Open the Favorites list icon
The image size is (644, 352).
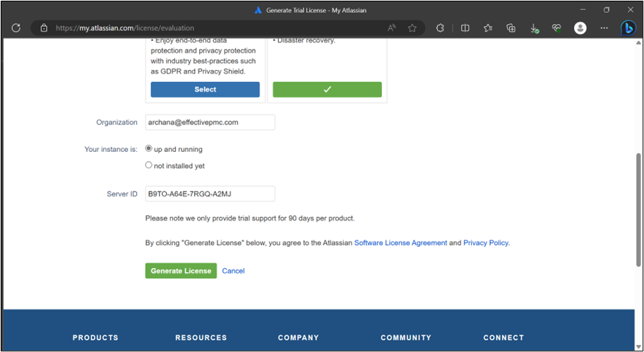coord(488,28)
